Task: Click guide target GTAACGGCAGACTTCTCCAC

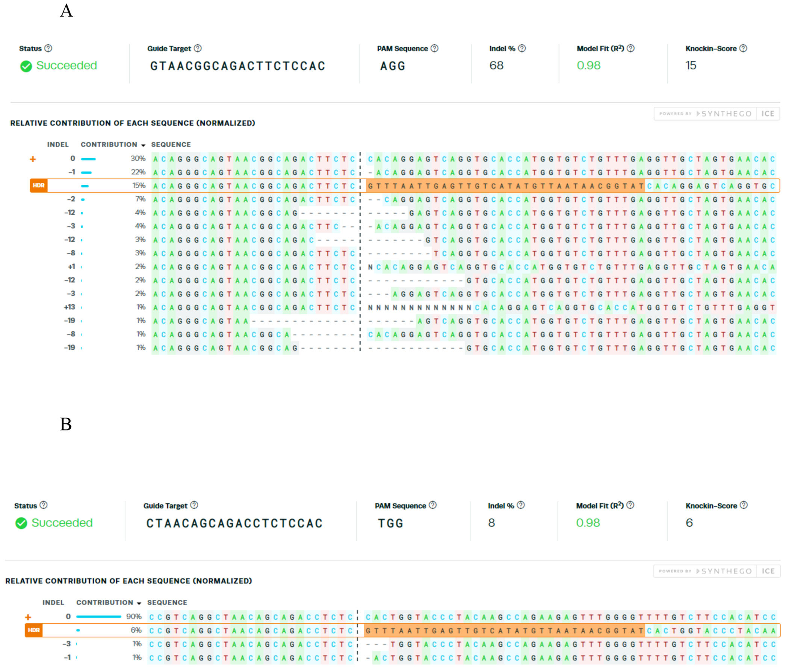Action: (x=237, y=66)
